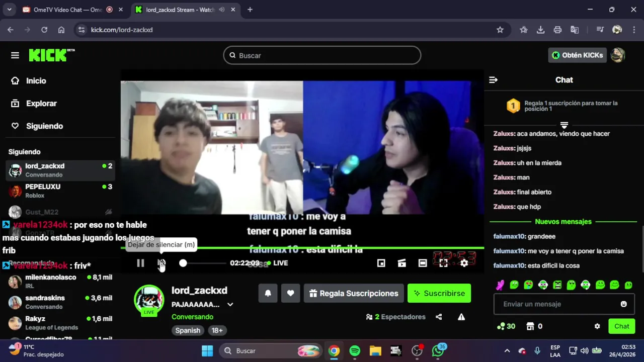This screenshot has height=362, width=644.
Task: Click the Spanish language tag
Action: point(188,330)
